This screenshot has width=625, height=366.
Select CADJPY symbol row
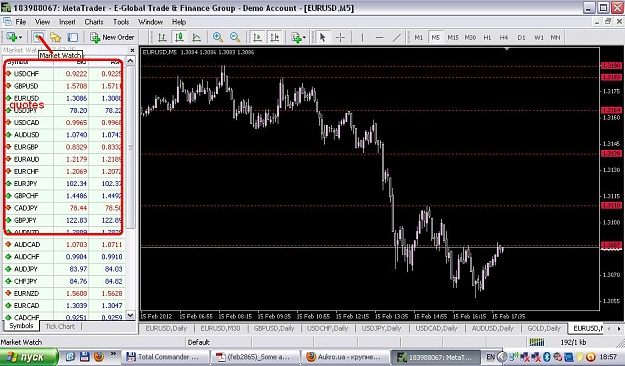pos(64,208)
